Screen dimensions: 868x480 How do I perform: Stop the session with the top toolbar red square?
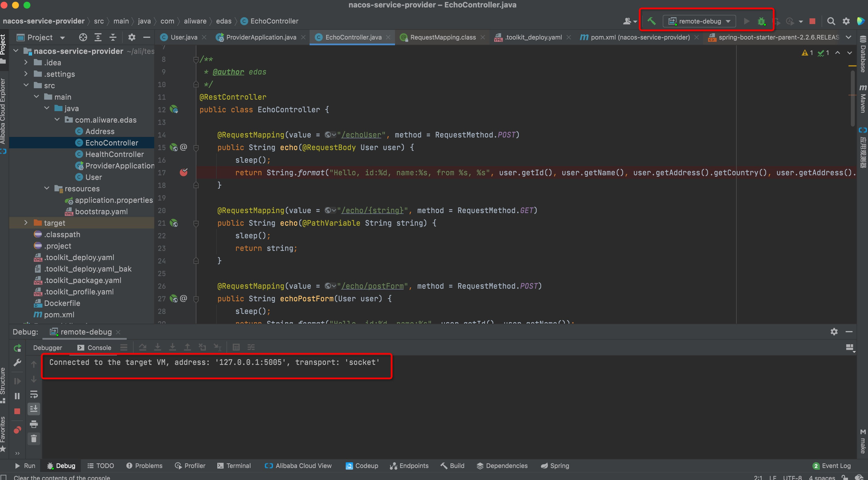pos(812,21)
